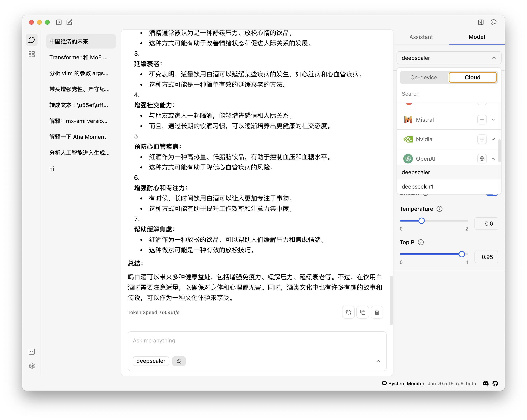This screenshot has height=420, width=527.
Task: Collapse the deepscaler model dropdown
Action: (494, 58)
